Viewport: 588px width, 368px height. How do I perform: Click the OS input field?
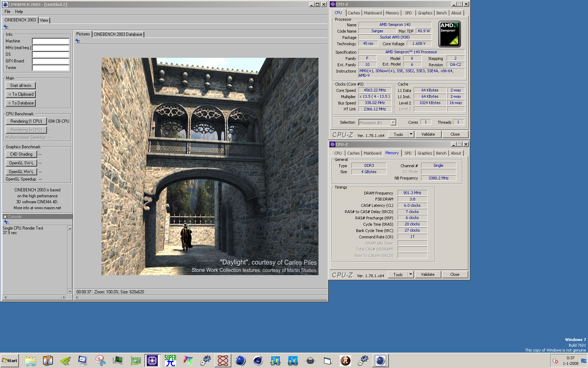(50, 54)
